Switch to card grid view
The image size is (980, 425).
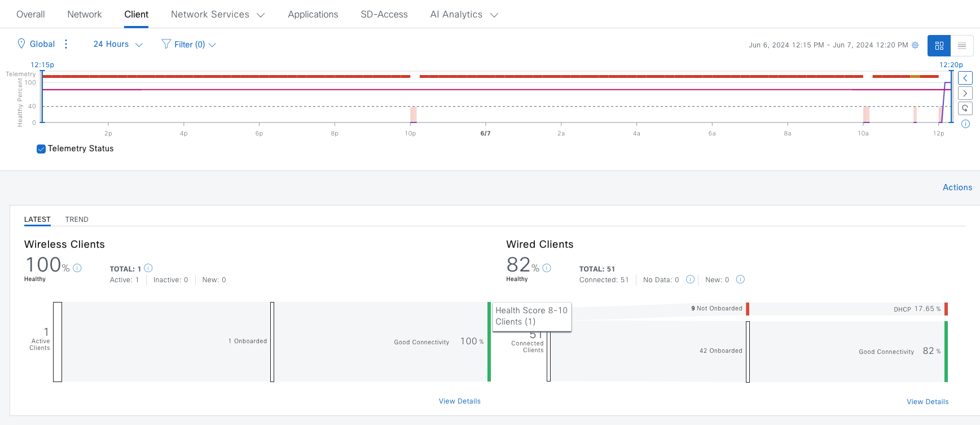click(939, 46)
